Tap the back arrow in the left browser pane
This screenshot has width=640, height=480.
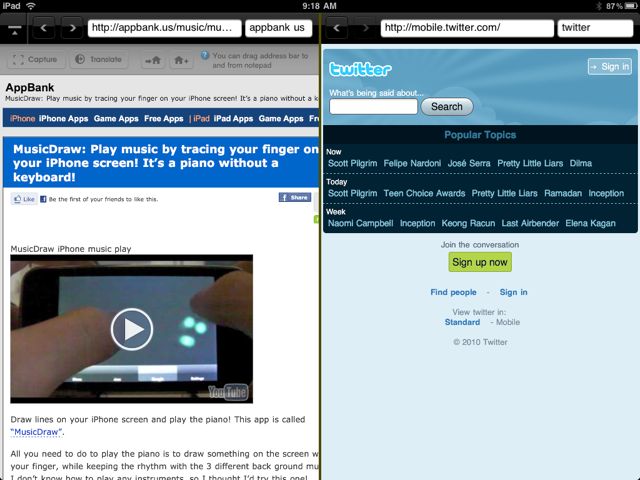click(44, 28)
